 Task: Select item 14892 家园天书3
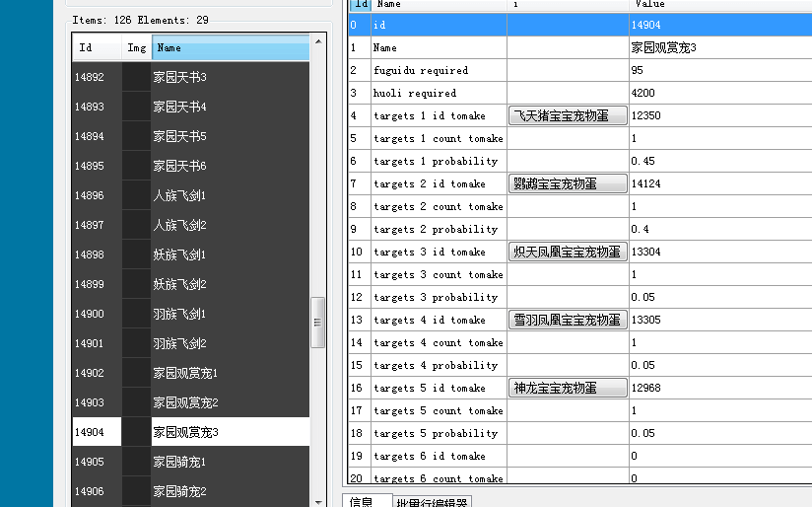coord(191,77)
